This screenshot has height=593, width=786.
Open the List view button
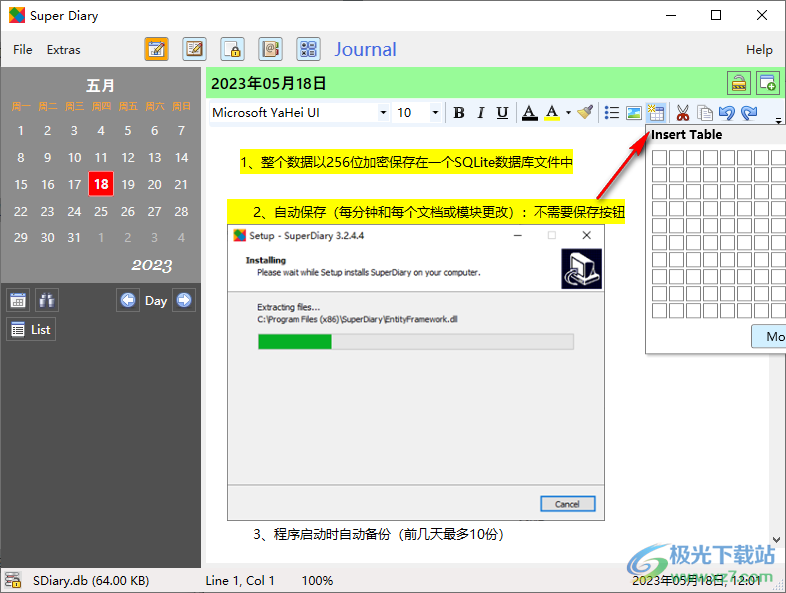[31, 329]
